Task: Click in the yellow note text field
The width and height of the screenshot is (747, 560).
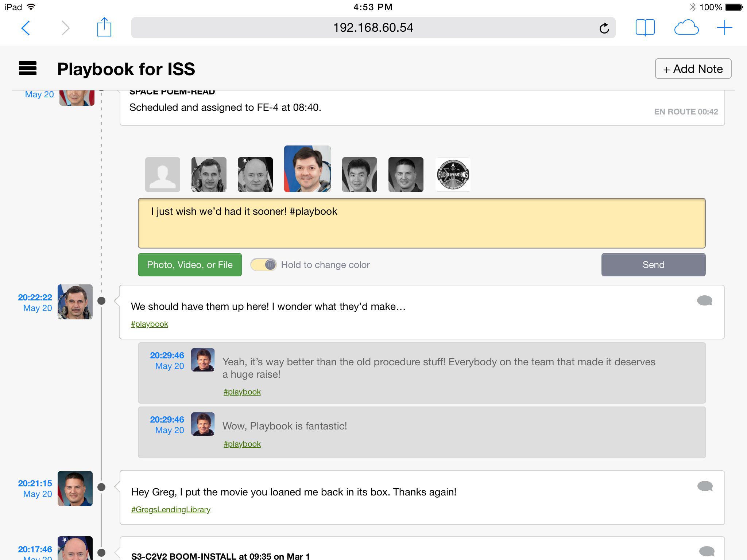Action: click(x=422, y=223)
